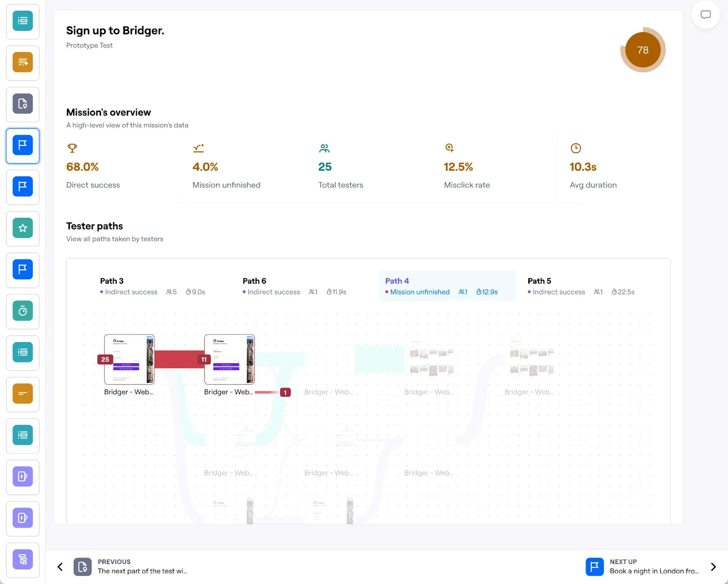The image size is (728, 584).
Task: Select the first multiple-choice question block
Action: click(22, 21)
